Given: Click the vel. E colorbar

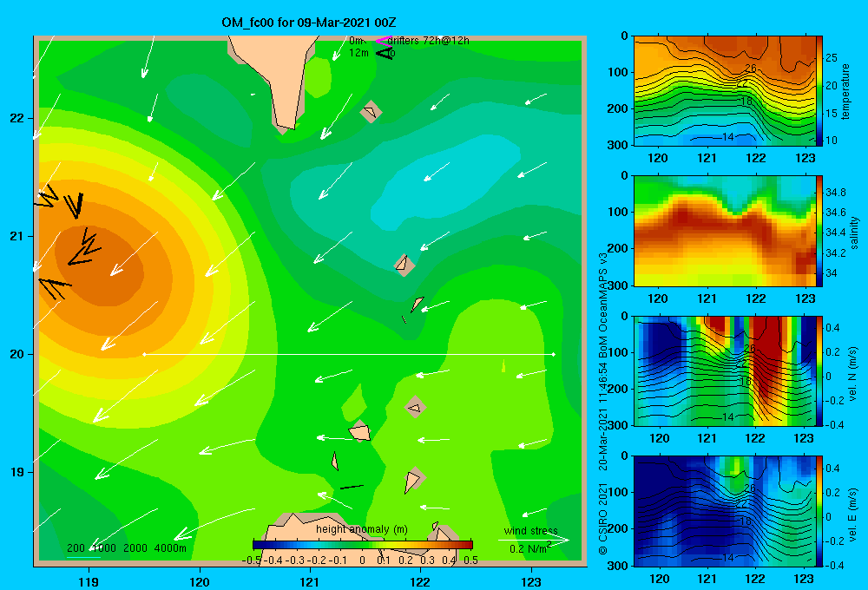Looking at the screenshot, I should (x=819, y=511).
